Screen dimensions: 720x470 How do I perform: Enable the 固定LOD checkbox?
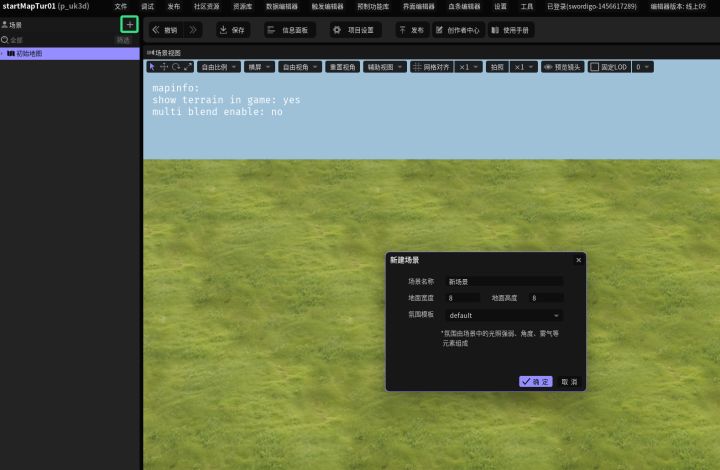coord(594,67)
